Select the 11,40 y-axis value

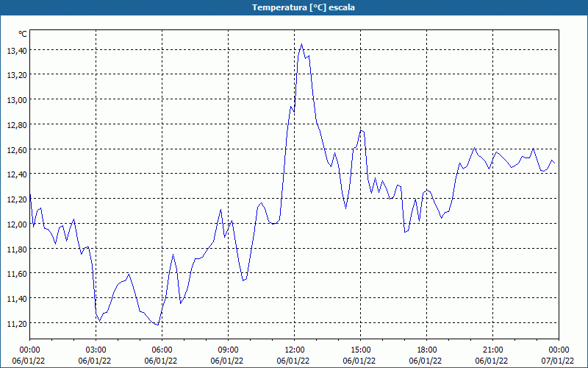click(17, 299)
